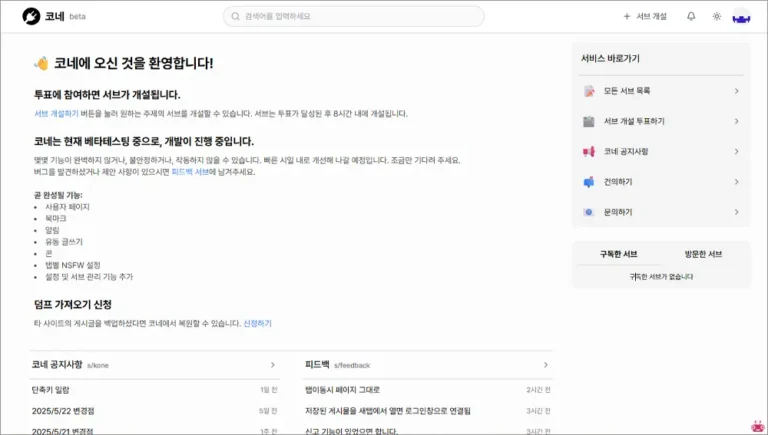Open the notifications bell
This screenshot has height=435, width=768.
coord(691,16)
